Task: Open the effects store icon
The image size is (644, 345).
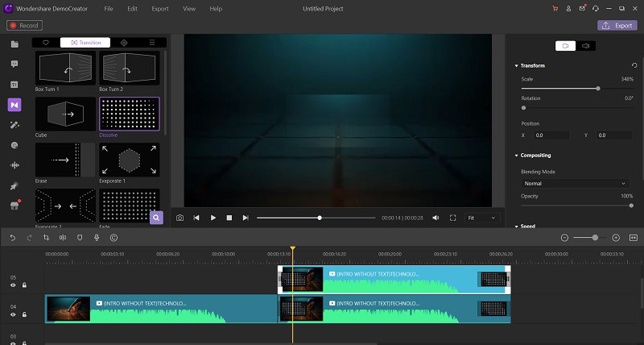Action: [14, 206]
